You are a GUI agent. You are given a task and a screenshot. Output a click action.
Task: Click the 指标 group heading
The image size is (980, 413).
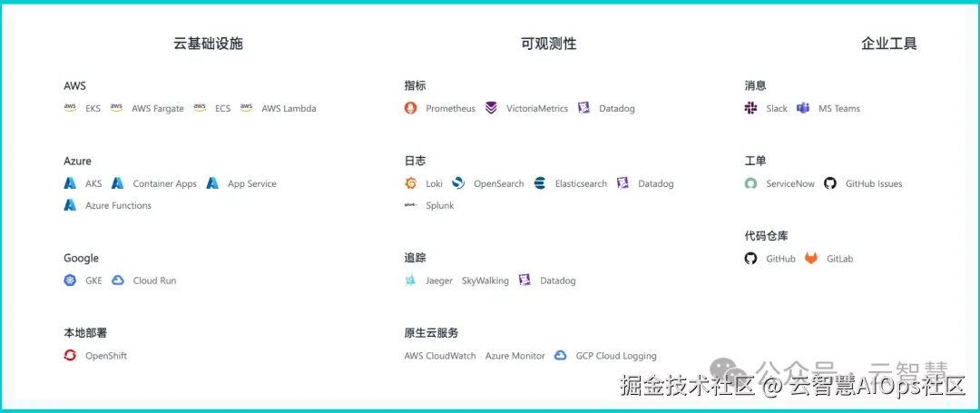tap(415, 85)
